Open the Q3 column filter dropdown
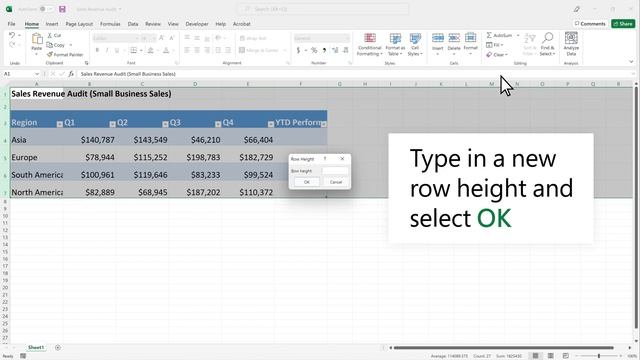 pyautogui.click(x=218, y=124)
